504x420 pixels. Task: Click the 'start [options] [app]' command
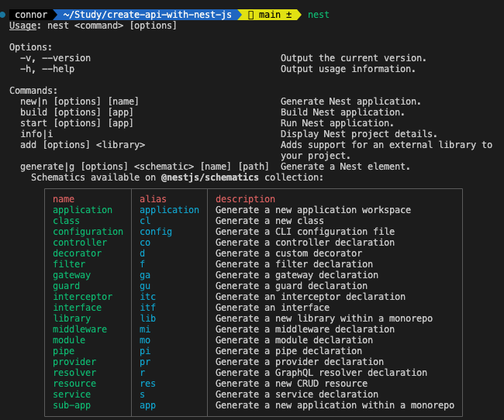pyautogui.click(x=77, y=123)
